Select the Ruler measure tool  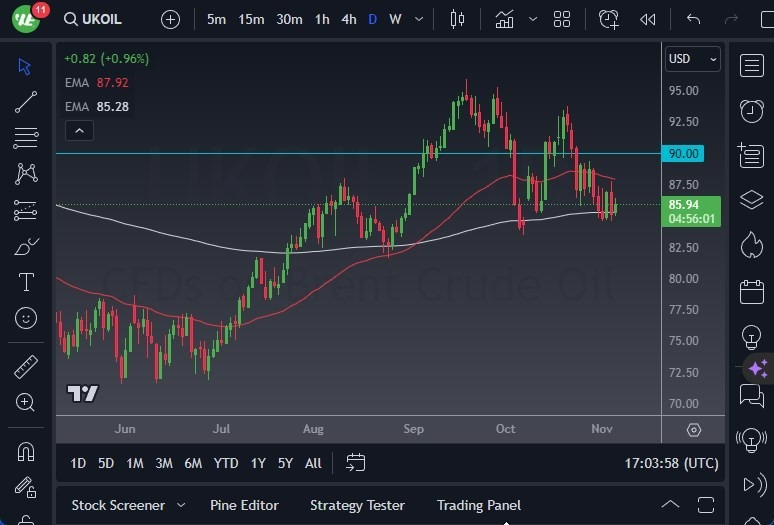tap(26, 367)
